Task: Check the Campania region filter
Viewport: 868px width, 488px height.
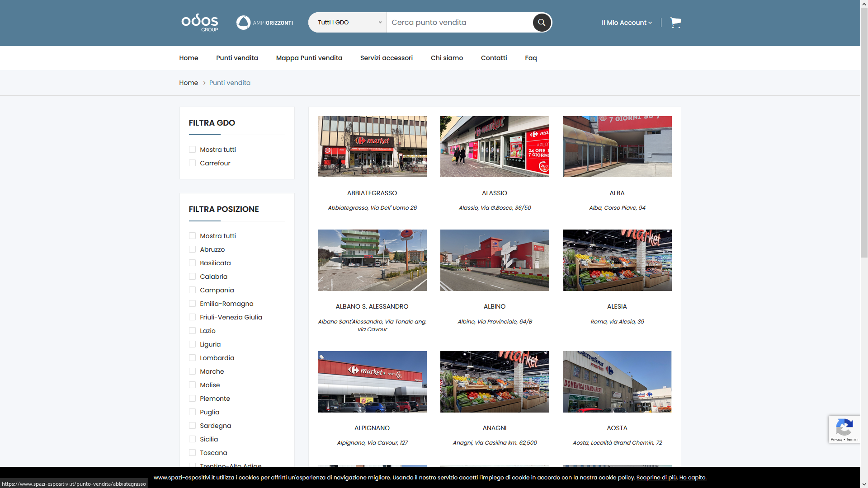Action: click(x=192, y=290)
